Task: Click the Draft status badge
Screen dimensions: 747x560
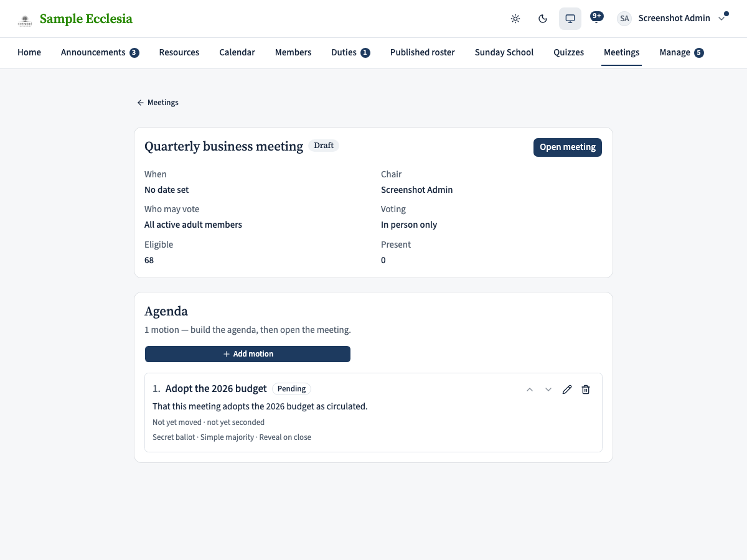Action: coord(324,146)
